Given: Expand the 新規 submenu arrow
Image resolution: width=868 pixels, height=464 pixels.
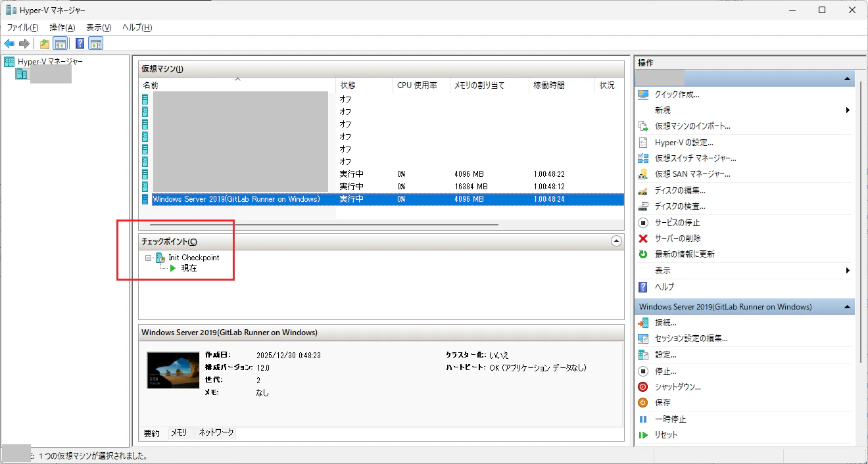Looking at the screenshot, I should point(848,110).
